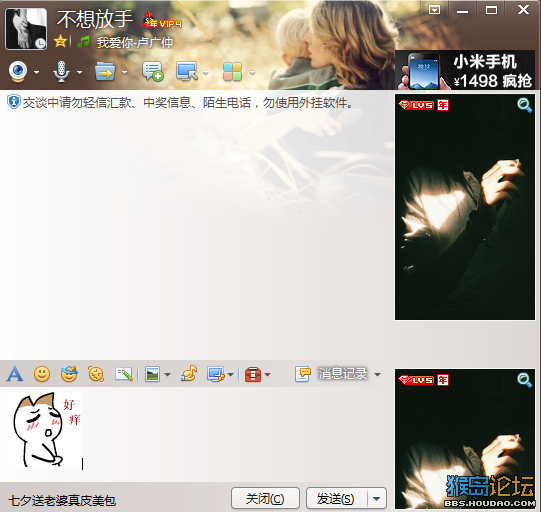Start a video call with the webcam icon
541x512 pixels.
[18, 72]
